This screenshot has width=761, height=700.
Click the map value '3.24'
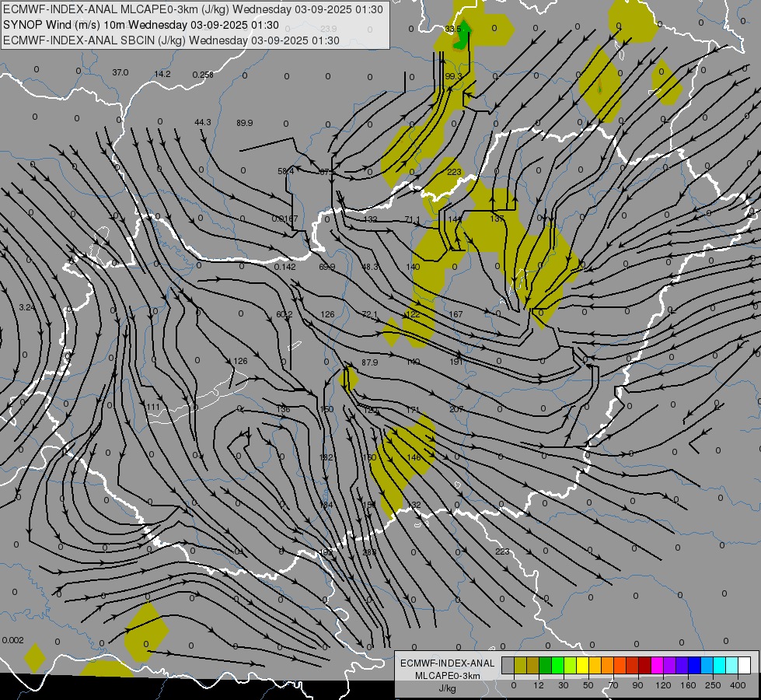[x=27, y=307]
